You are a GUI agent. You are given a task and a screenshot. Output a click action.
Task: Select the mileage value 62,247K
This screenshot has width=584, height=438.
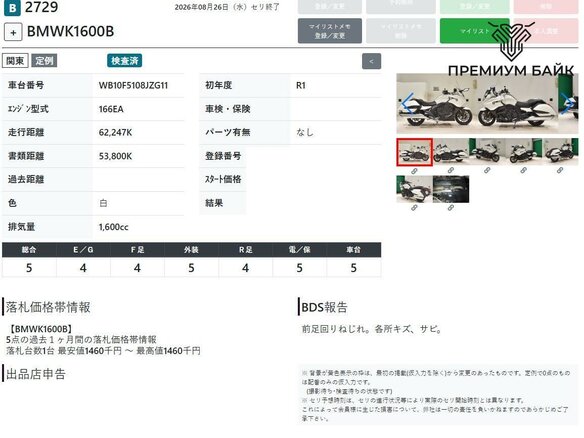point(115,133)
